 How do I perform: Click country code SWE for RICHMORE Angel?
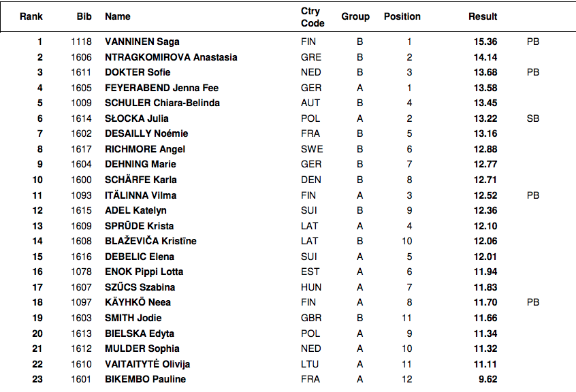point(312,149)
